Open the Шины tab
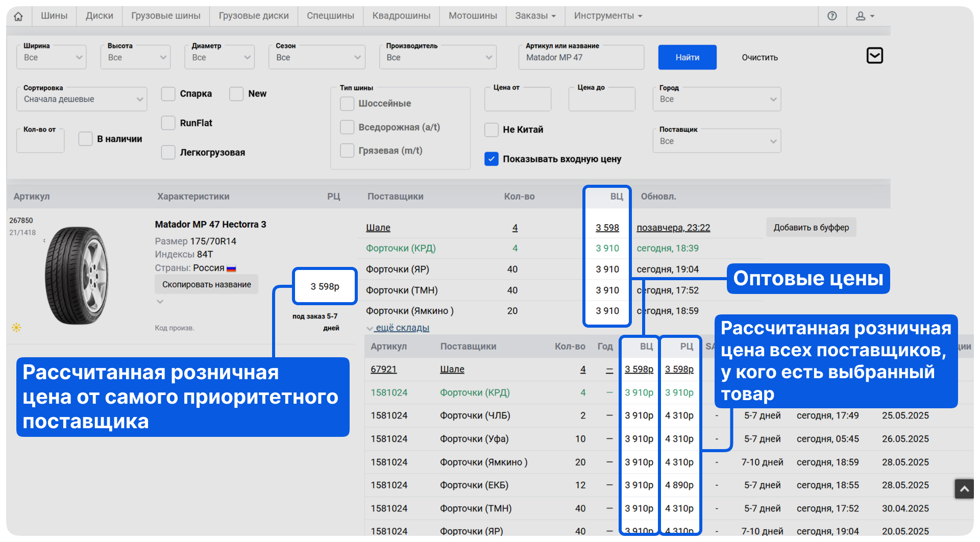The width and height of the screenshot is (980, 542). [x=54, y=16]
